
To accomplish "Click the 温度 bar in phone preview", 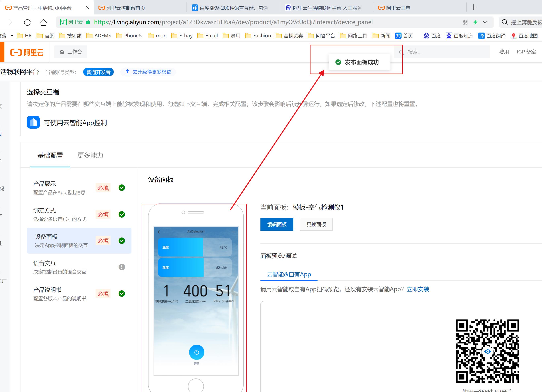I will coord(195,247).
